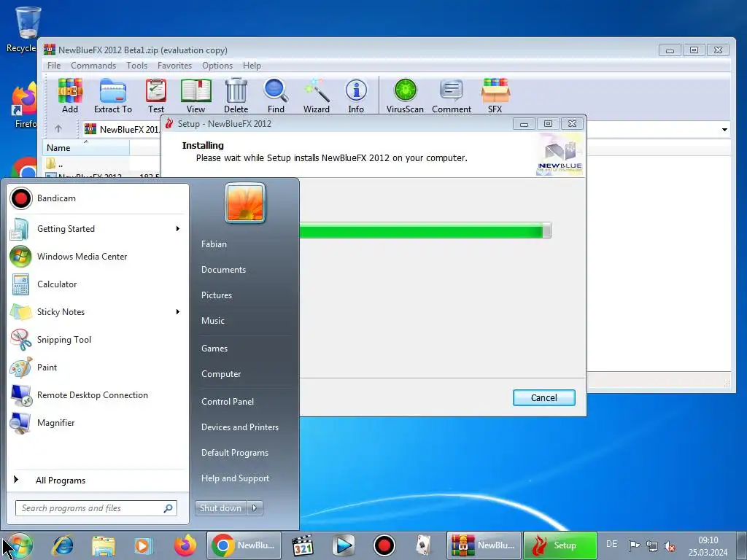Viewport: 747px width, 560px height.
Task: Click Extract To in WinRAR toolbar
Action: 113,96
